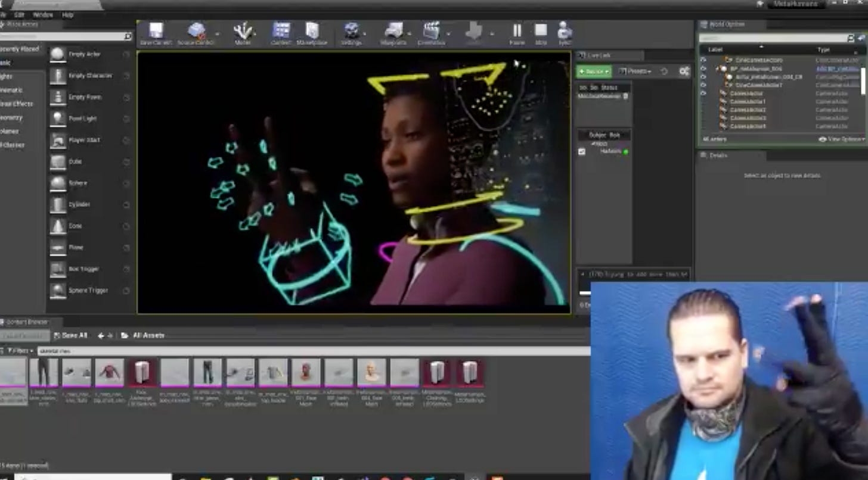Image resolution: width=868 pixels, height=480 pixels.
Task: Toggle the Live Link subject checkbox
Action: tap(582, 152)
